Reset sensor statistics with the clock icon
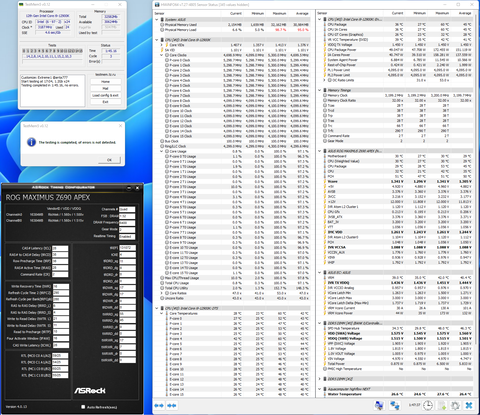480x415 pixels. pos(428,405)
